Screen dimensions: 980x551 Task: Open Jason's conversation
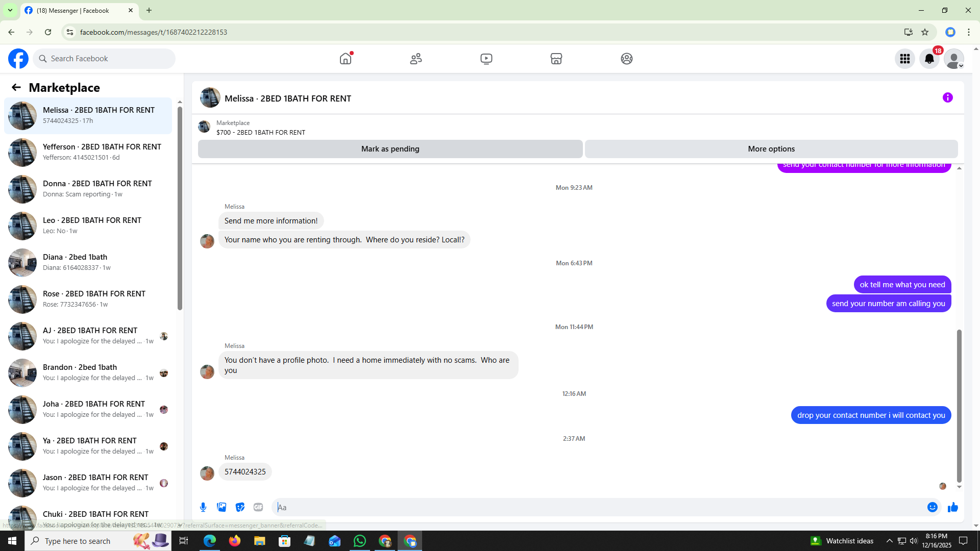(x=88, y=483)
